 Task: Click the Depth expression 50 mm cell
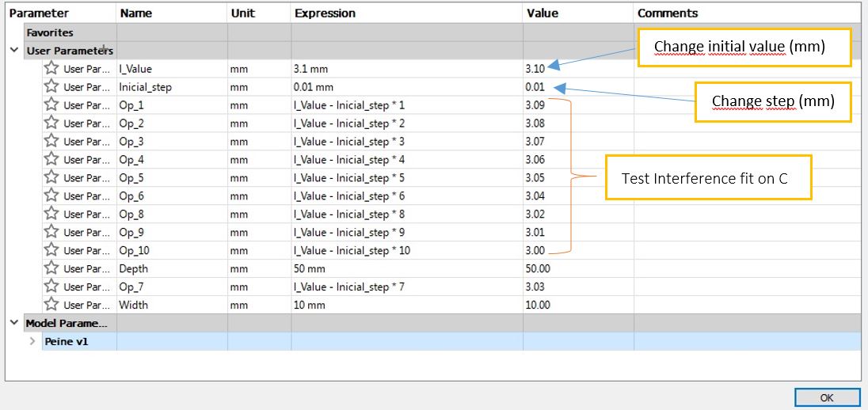pyautogui.click(x=310, y=269)
